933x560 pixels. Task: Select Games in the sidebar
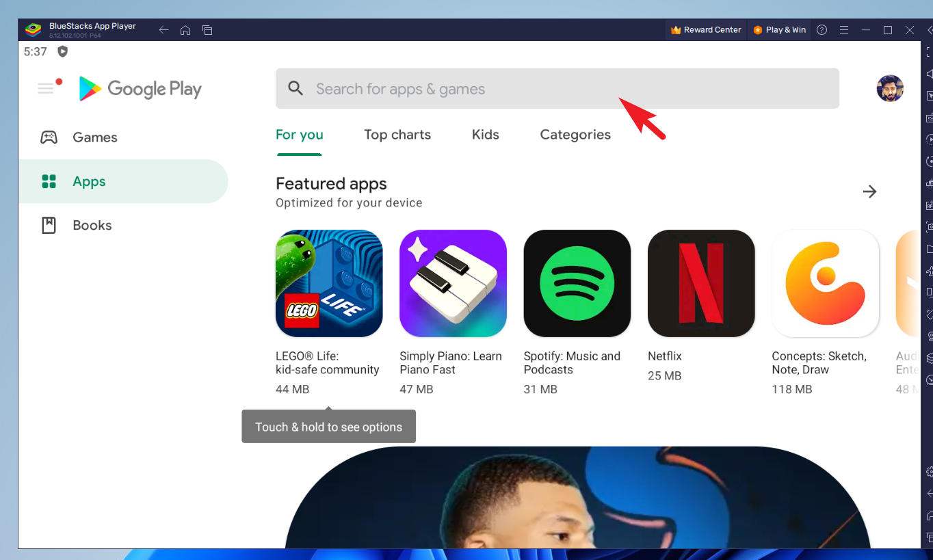123,137
